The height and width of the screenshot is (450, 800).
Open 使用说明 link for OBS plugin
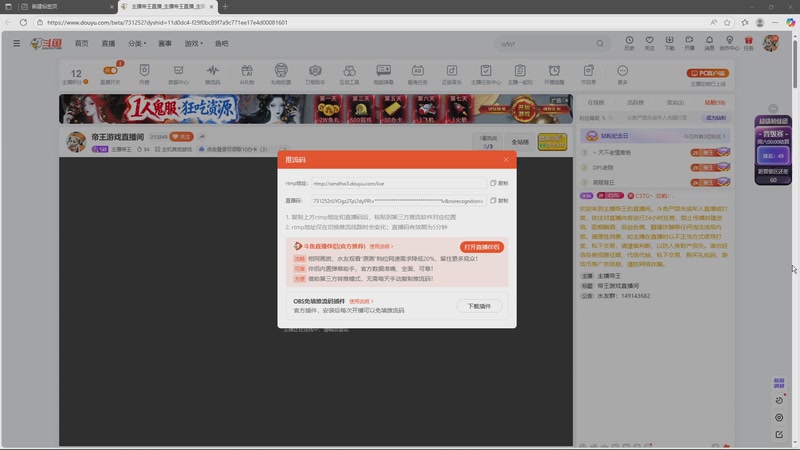point(361,302)
